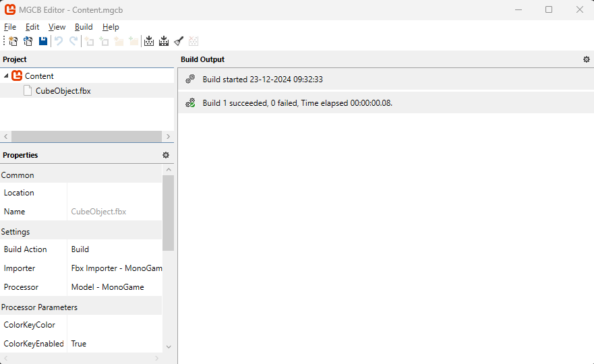Open the Properties panel gear menu
Screen dimensions: 594x364
(166, 155)
